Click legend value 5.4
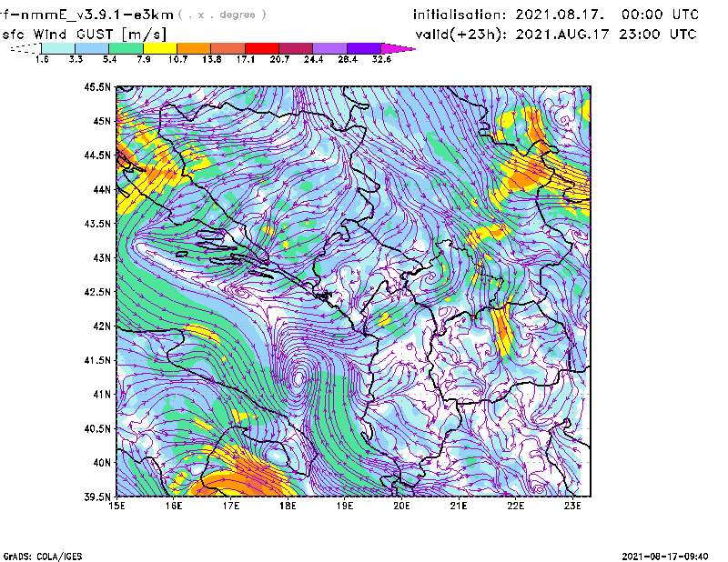The width and height of the screenshot is (728, 562). [x=109, y=59]
